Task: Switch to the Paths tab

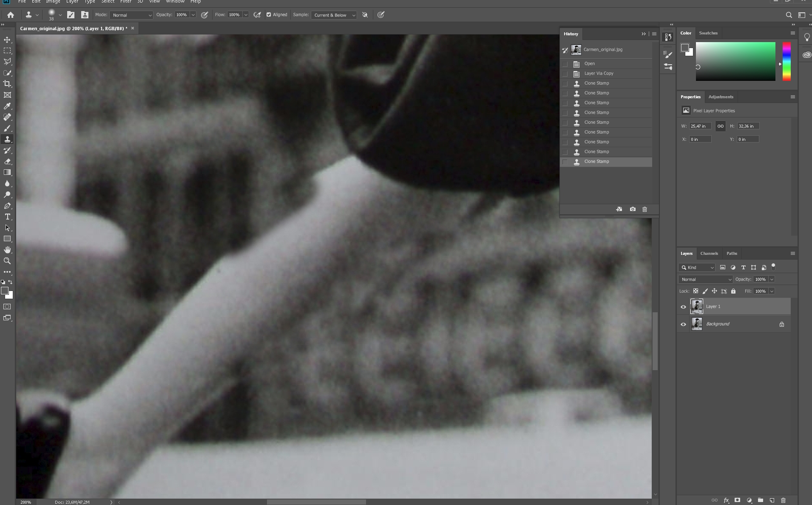Action: point(732,253)
